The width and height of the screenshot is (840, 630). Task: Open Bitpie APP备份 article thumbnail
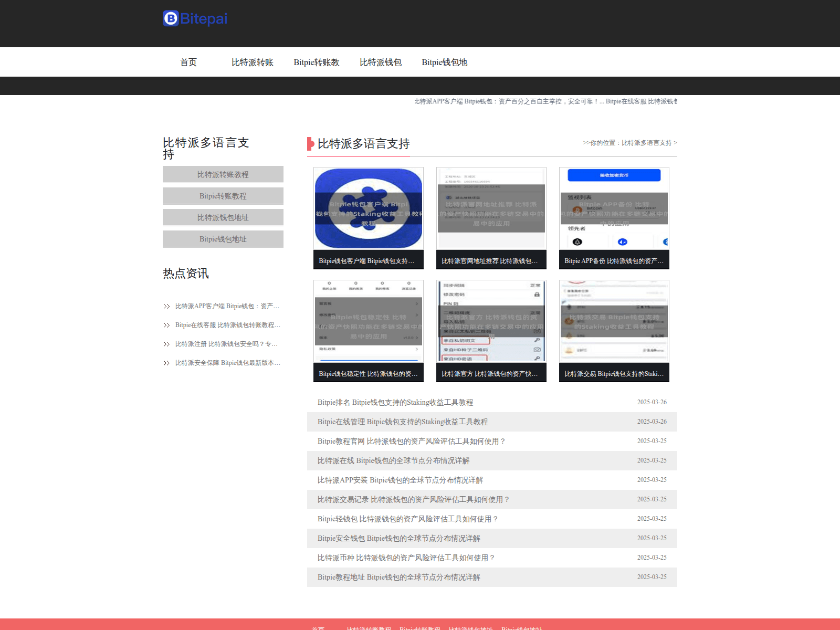(614, 208)
